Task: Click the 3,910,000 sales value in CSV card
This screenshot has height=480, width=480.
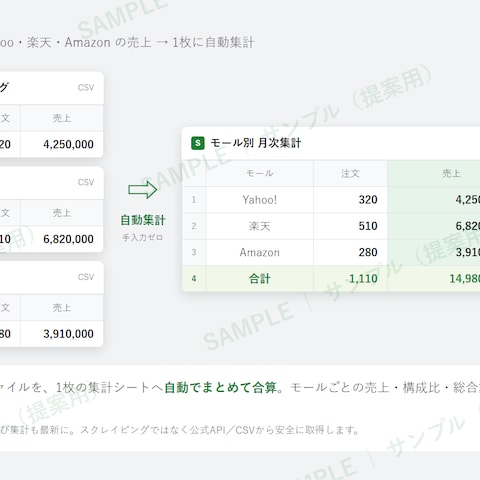Action: click(x=68, y=334)
